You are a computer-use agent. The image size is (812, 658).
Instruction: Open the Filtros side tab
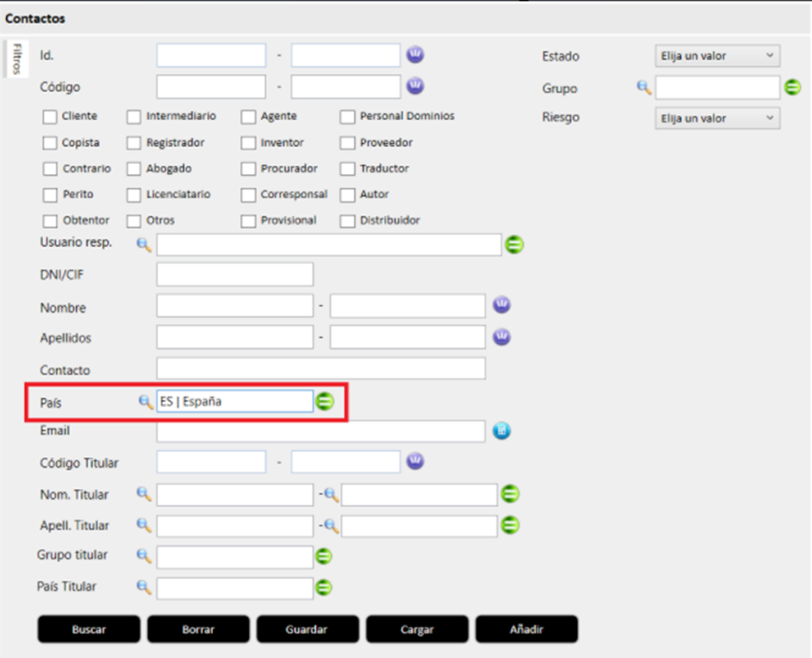[17, 60]
